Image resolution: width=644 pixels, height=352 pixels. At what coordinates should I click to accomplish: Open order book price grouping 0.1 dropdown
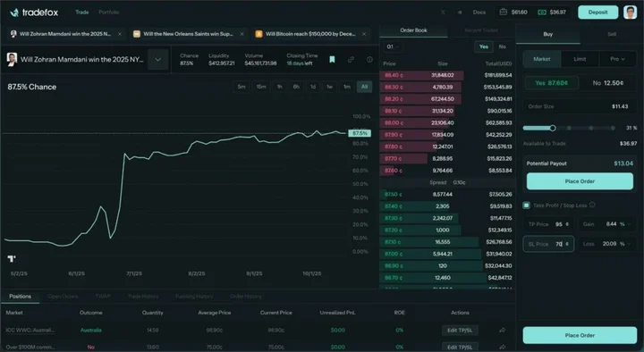[x=393, y=46]
